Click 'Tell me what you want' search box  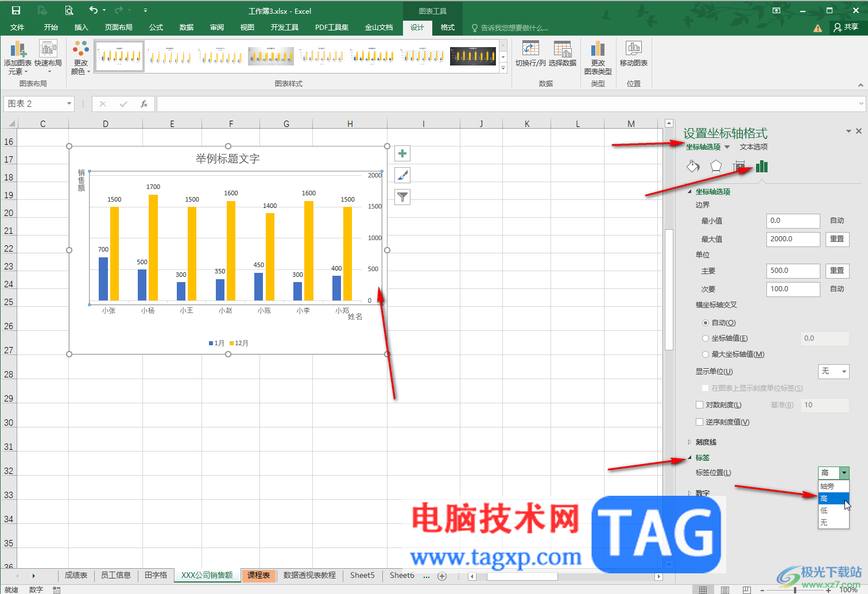[x=510, y=28]
